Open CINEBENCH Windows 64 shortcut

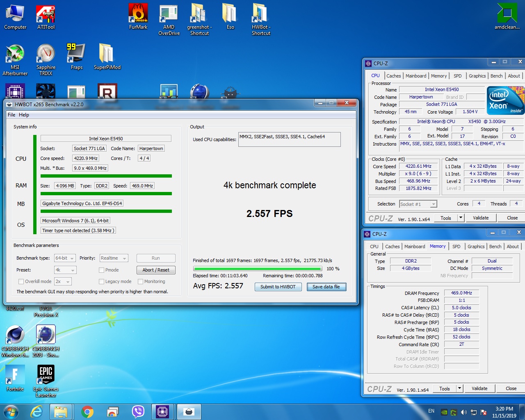(15, 341)
